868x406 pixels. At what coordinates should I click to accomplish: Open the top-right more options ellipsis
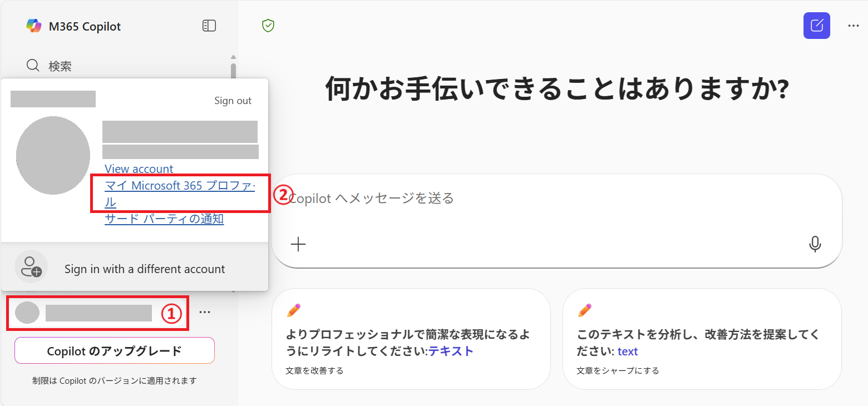854,26
